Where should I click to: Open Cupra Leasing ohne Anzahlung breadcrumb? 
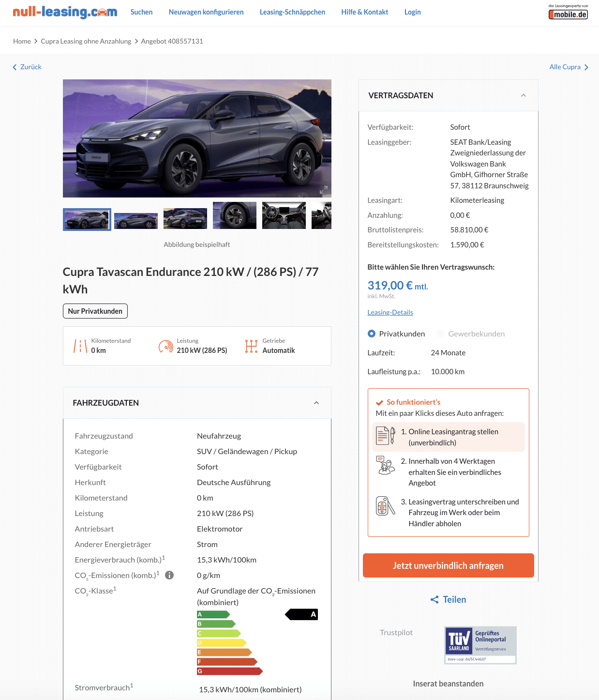(86, 41)
